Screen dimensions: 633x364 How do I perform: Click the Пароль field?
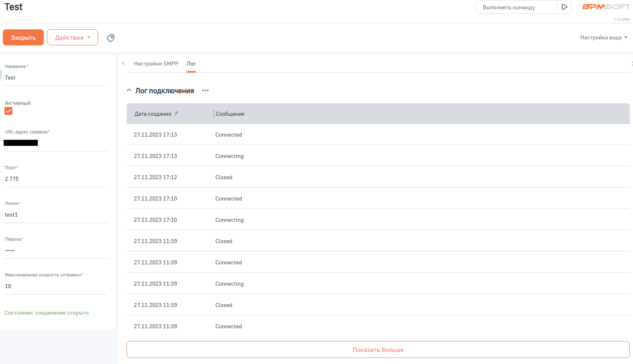coord(56,250)
